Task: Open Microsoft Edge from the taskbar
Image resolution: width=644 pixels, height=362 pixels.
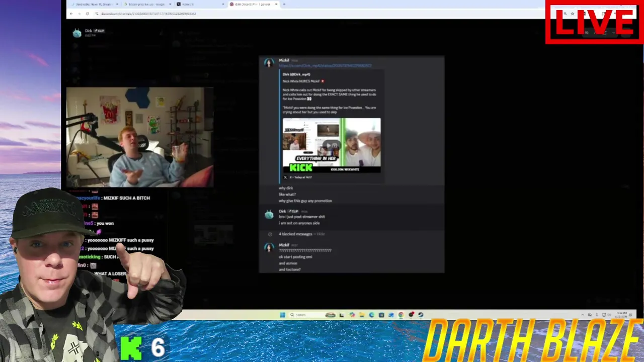Action: pyautogui.click(x=371, y=315)
